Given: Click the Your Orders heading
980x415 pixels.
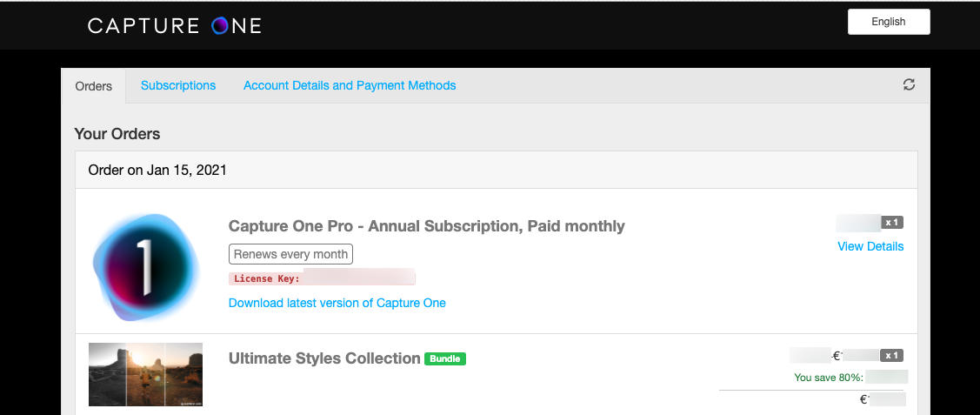Looking at the screenshot, I should [x=117, y=134].
